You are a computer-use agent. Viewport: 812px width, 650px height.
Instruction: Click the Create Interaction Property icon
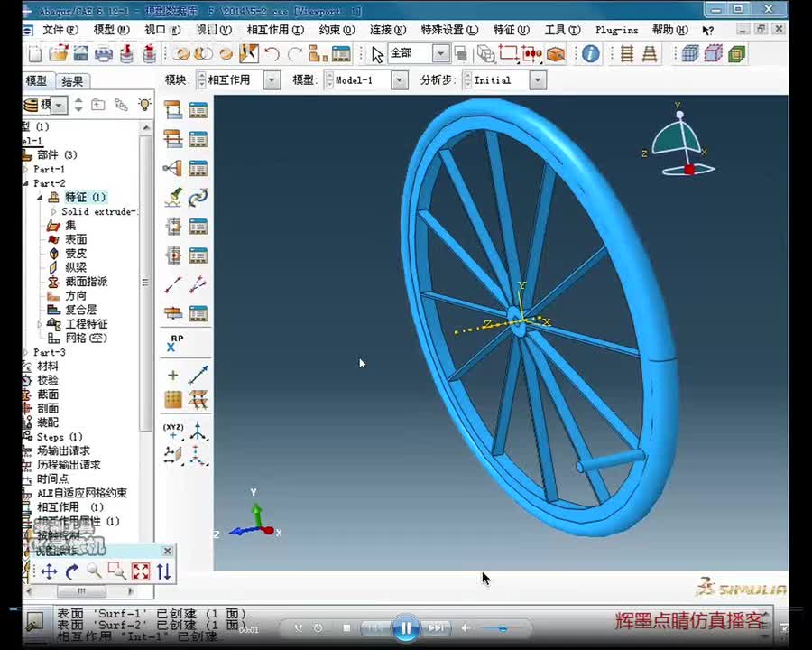click(x=173, y=139)
